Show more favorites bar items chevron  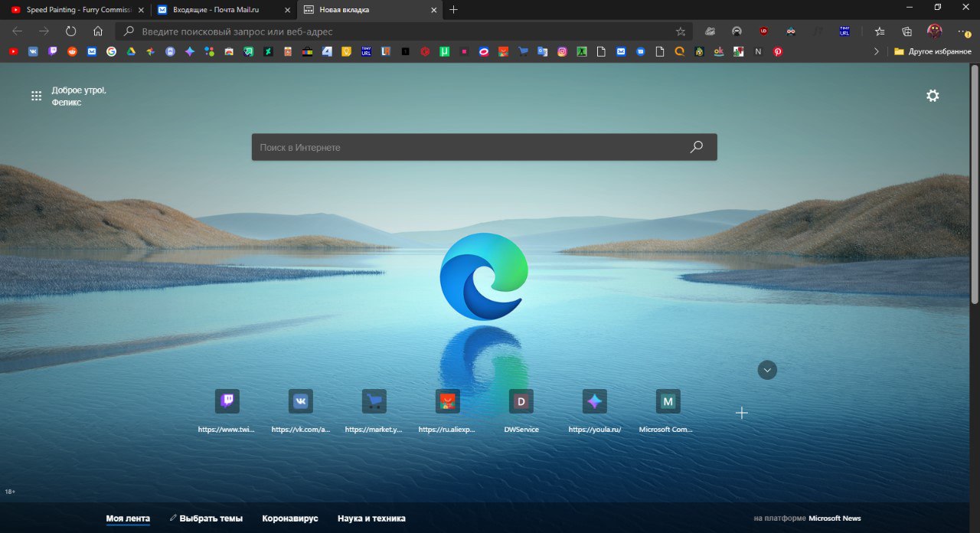(x=877, y=52)
